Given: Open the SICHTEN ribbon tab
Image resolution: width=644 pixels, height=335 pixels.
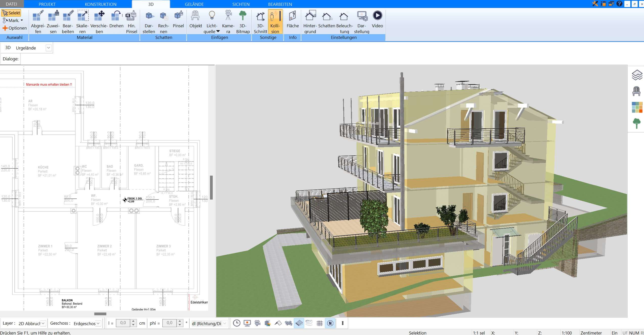Looking at the screenshot, I should (x=241, y=4).
